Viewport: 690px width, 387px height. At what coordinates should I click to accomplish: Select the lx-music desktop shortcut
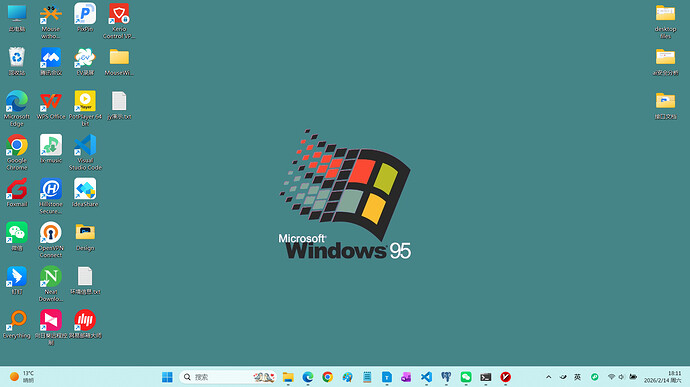51,149
